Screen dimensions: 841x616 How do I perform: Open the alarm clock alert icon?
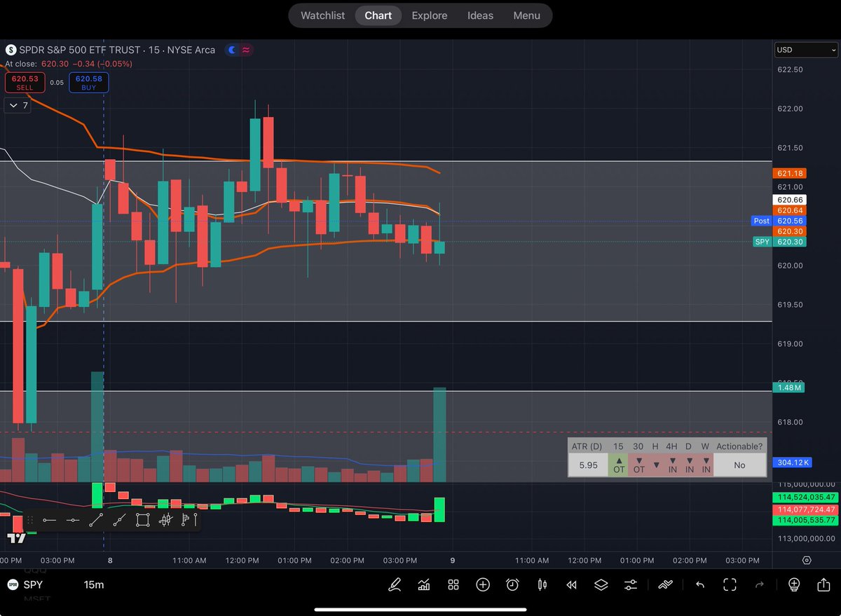(x=512, y=584)
